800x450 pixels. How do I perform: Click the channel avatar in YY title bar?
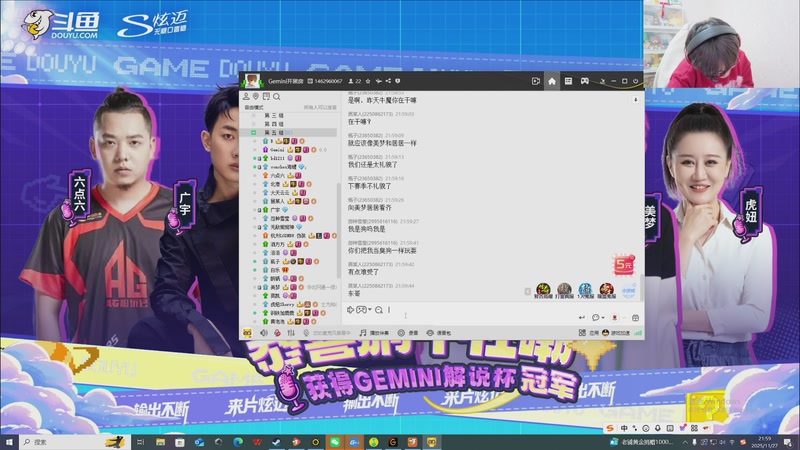252,81
